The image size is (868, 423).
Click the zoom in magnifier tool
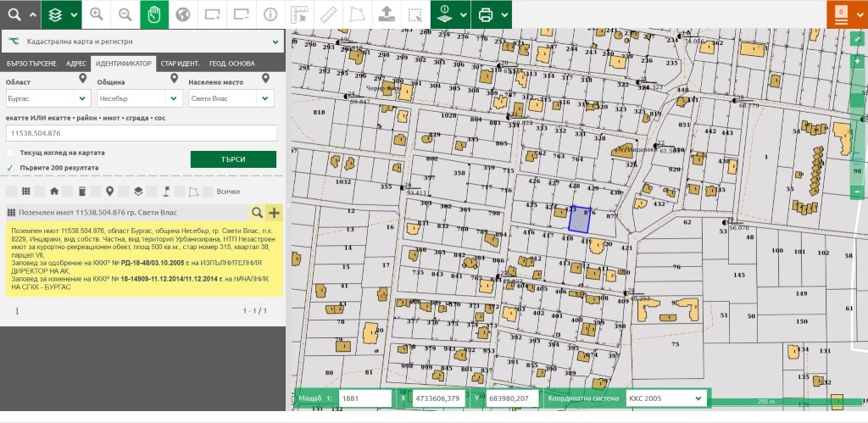click(97, 14)
